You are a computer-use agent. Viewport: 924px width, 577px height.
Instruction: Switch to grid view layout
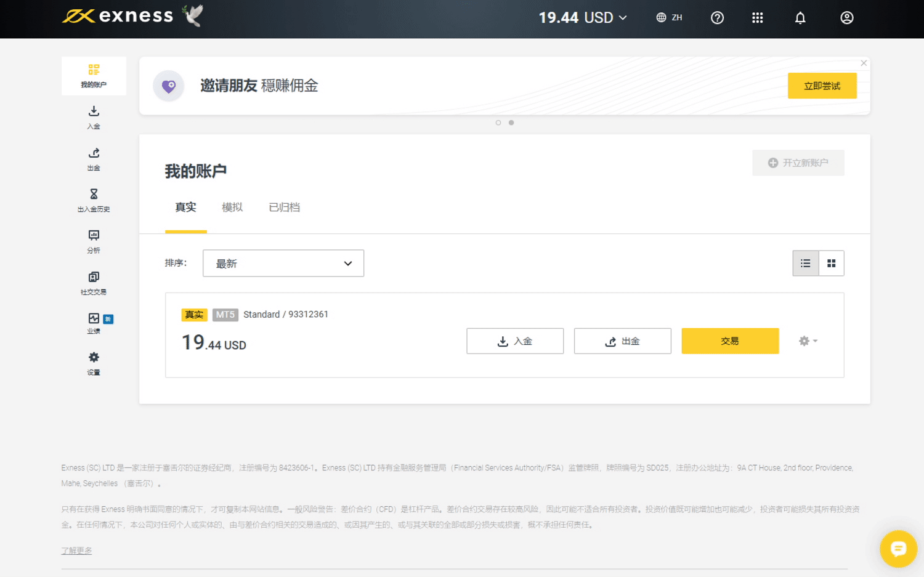click(x=832, y=264)
